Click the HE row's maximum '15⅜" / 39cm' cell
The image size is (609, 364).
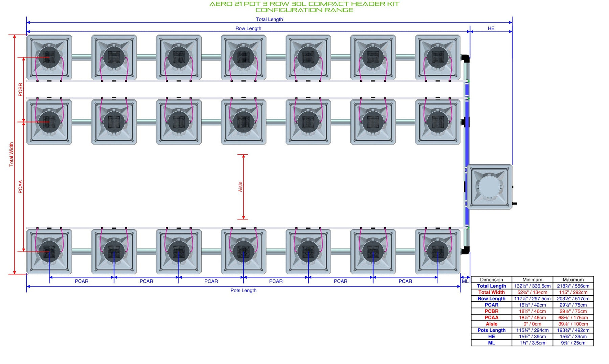tap(573, 337)
